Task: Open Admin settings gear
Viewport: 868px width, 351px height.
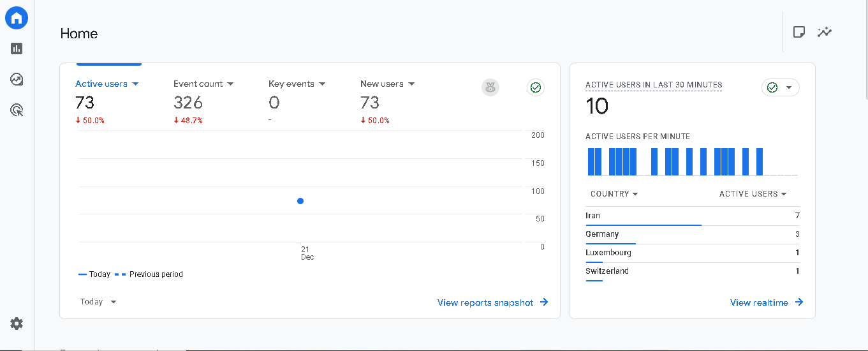Action: point(17,324)
